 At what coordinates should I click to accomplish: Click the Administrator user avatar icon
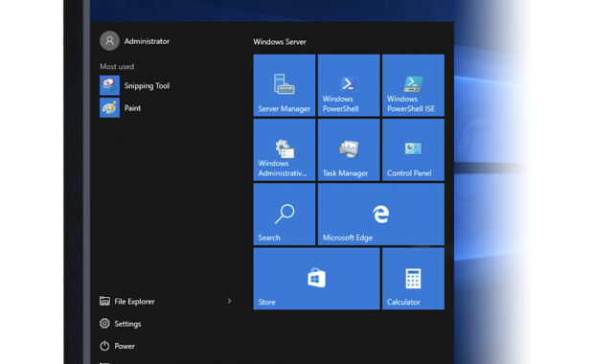109,41
